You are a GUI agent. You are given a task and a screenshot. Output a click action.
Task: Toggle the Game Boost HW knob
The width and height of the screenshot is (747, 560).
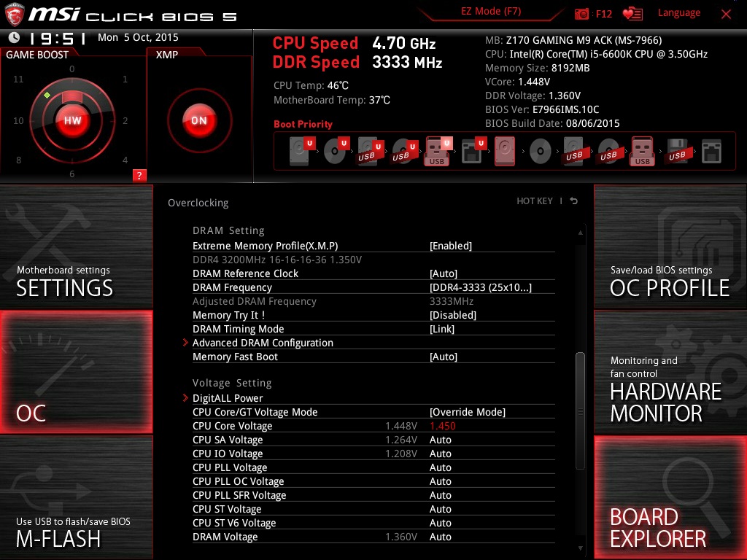(x=72, y=120)
